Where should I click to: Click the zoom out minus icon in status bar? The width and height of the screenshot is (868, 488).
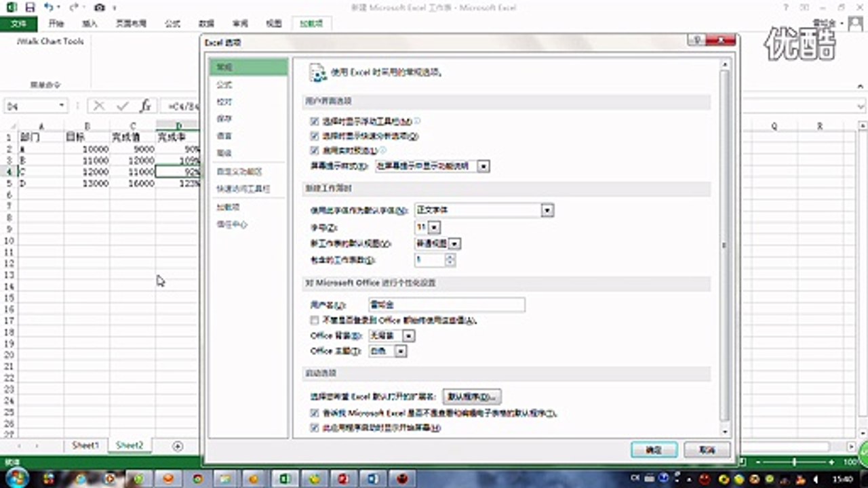pos(757,462)
